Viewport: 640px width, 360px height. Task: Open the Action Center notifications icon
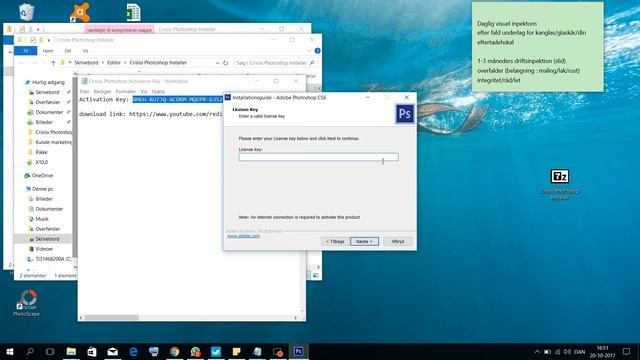[x=626, y=351]
